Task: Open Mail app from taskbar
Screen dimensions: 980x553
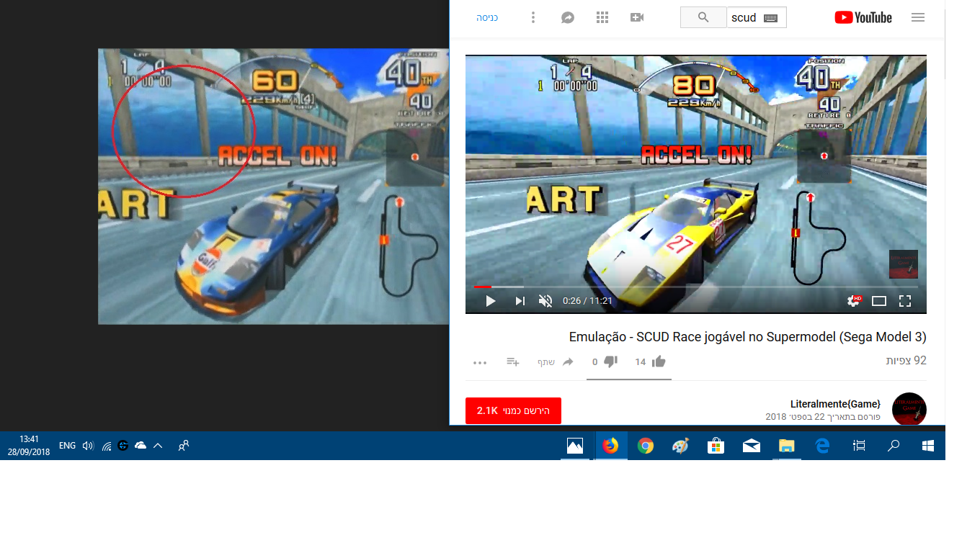Action: click(x=751, y=446)
